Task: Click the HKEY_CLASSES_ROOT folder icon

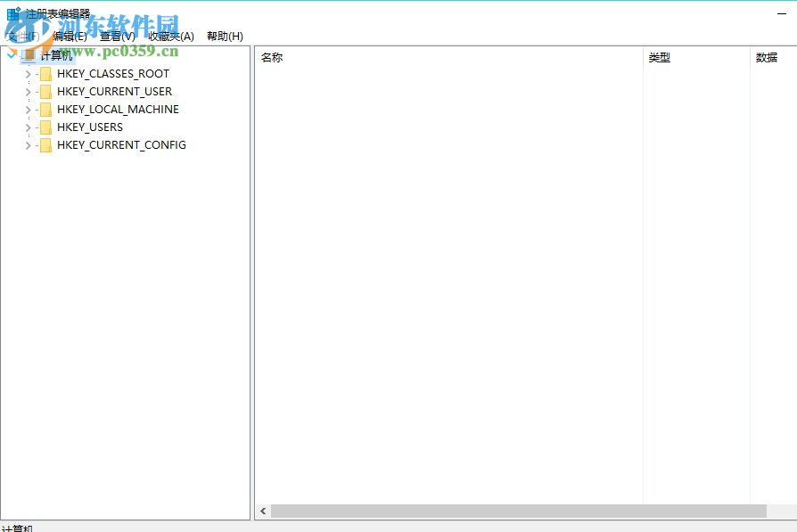Action: coord(45,74)
